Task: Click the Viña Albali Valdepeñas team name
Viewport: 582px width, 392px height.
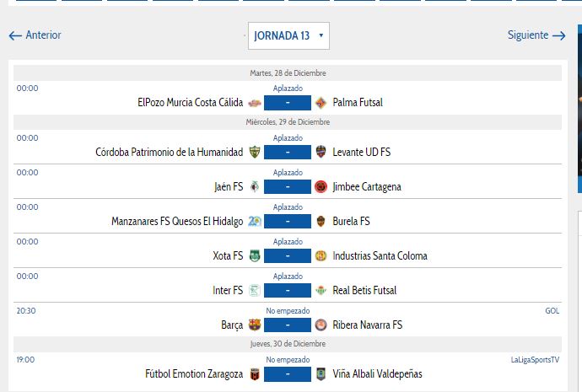Action: pos(377,374)
